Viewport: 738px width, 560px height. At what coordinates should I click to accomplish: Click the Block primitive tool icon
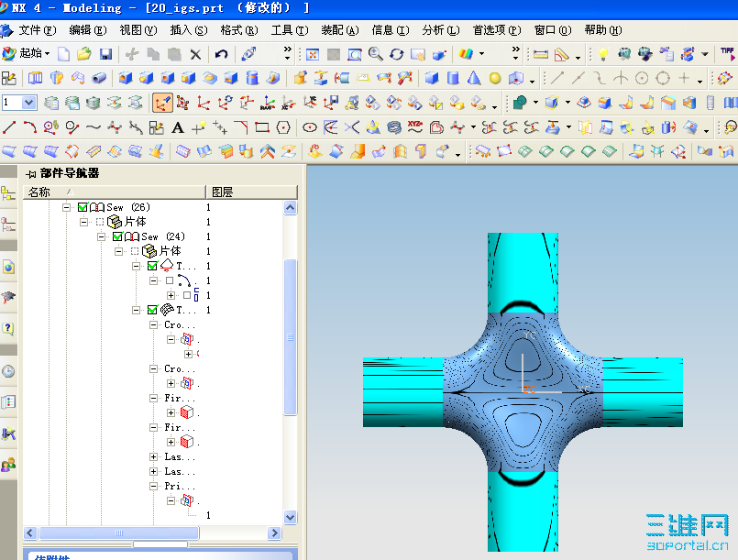click(x=432, y=78)
